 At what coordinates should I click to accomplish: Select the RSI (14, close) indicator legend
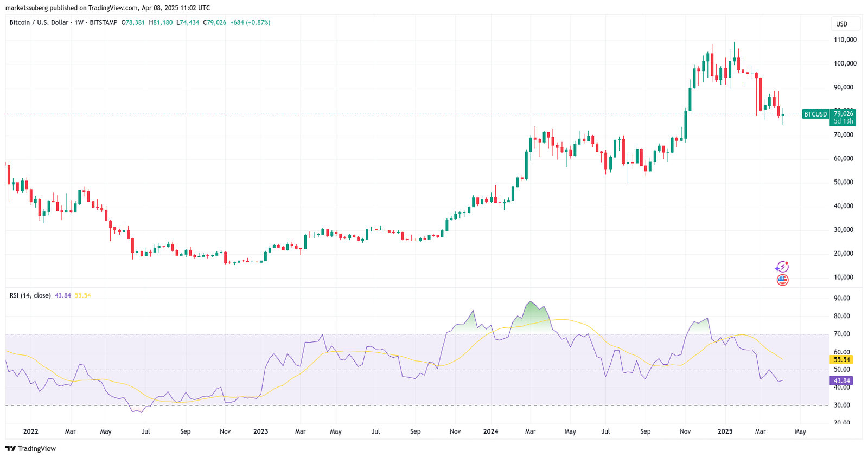tap(30, 295)
